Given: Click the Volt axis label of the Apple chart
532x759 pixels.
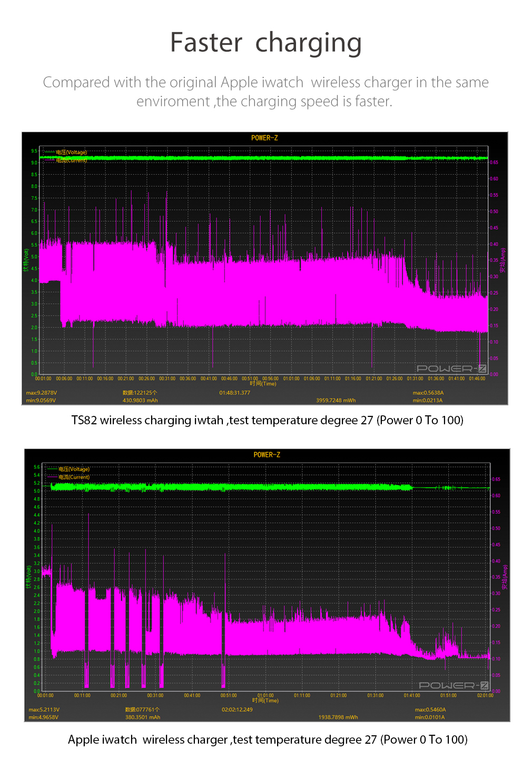Looking at the screenshot, I should (28, 578).
